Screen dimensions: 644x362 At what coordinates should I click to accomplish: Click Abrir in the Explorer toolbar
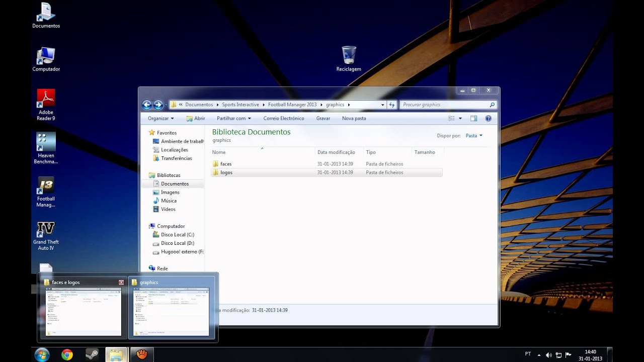tap(195, 119)
